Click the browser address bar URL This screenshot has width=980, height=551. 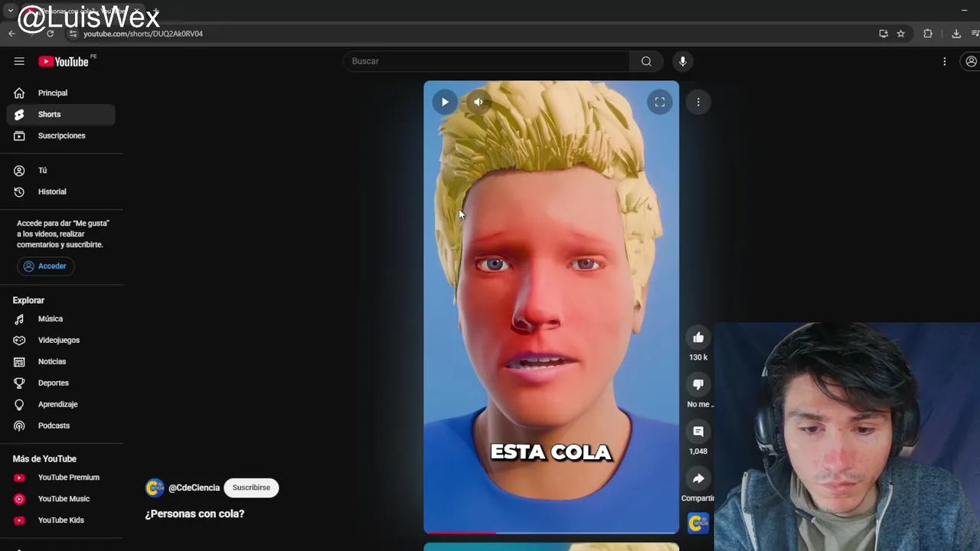coord(143,34)
